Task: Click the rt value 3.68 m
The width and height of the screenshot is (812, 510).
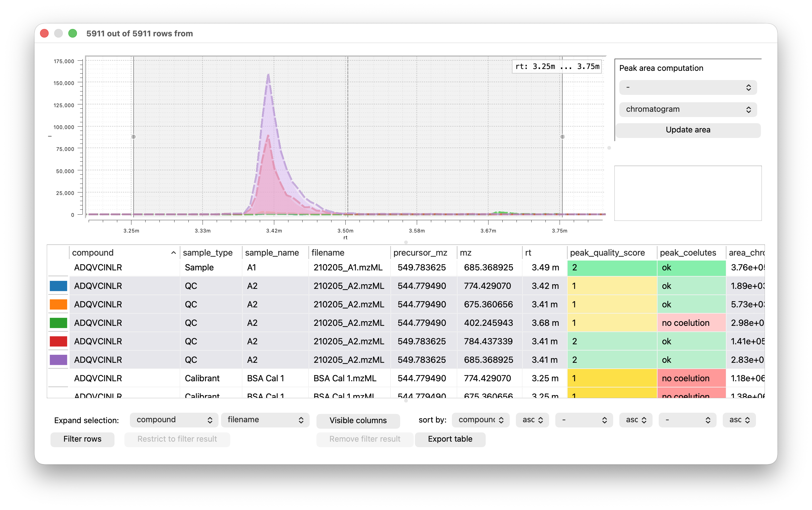Action: click(545, 323)
